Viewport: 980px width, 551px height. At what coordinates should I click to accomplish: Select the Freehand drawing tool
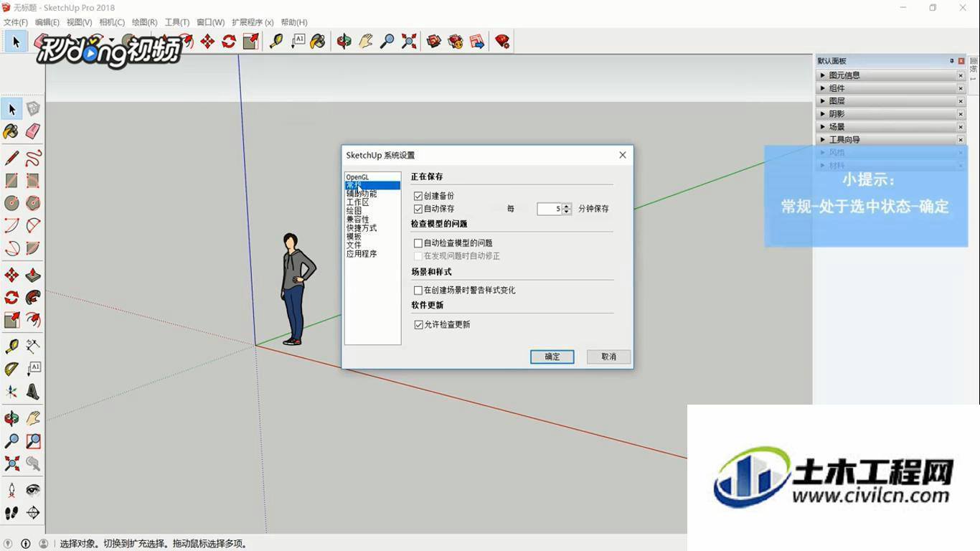click(33, 158)
